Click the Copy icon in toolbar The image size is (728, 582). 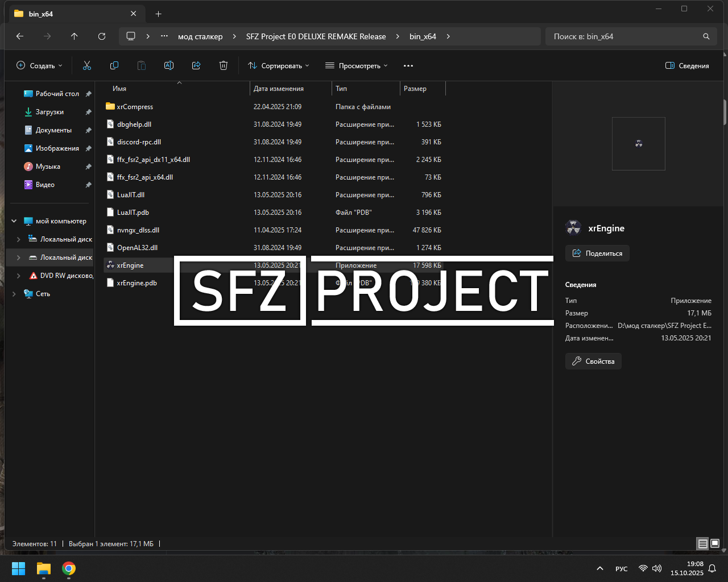point(114,66)
